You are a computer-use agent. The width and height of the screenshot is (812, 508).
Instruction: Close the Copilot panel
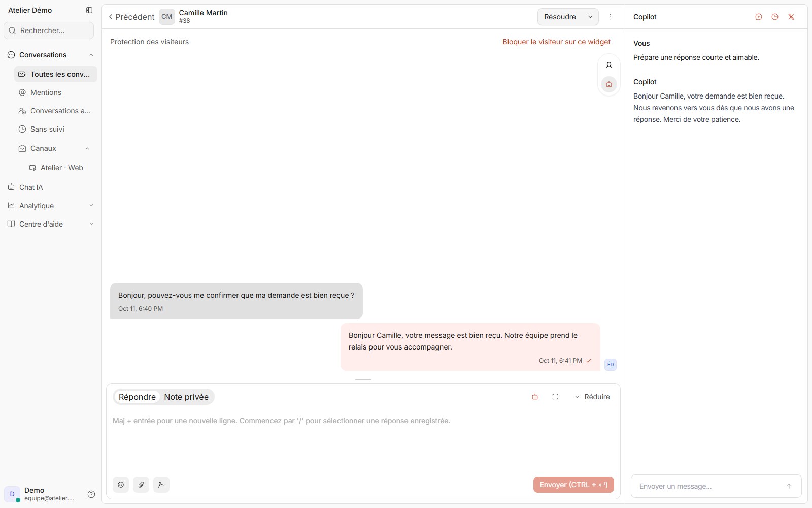791,17
